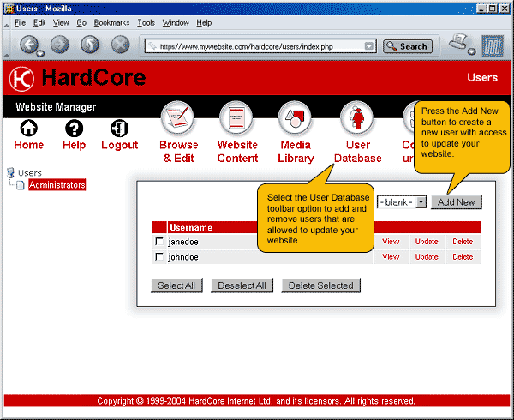This screenshot has width=514, height=420.
Task: Click the Help text link in HardCore
Action: 74,145
